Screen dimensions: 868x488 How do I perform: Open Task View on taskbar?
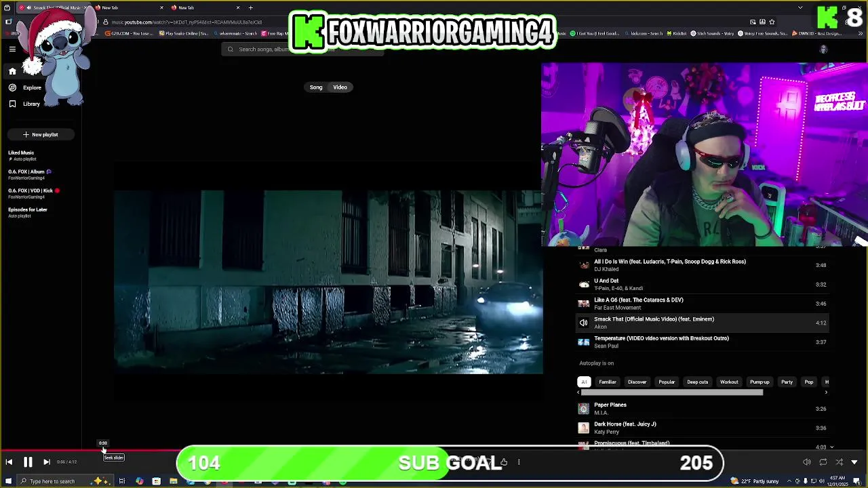122,481
